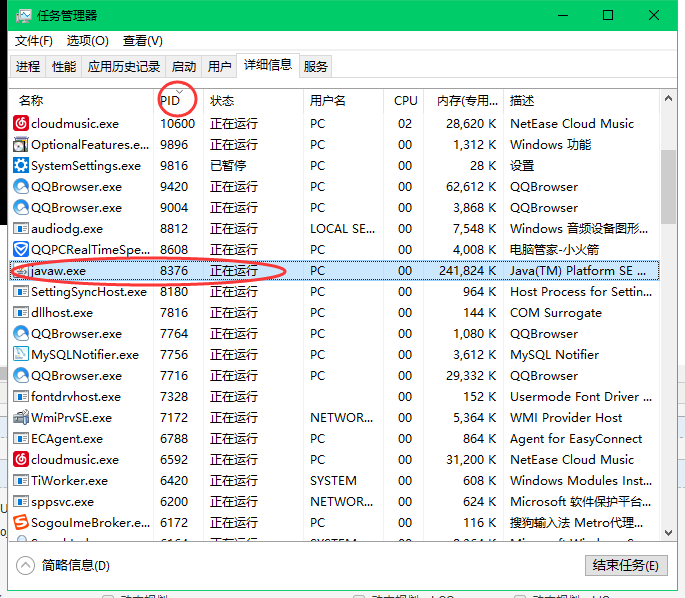
Task: Click the 已暂停 status cell
Action: [228, 166]
